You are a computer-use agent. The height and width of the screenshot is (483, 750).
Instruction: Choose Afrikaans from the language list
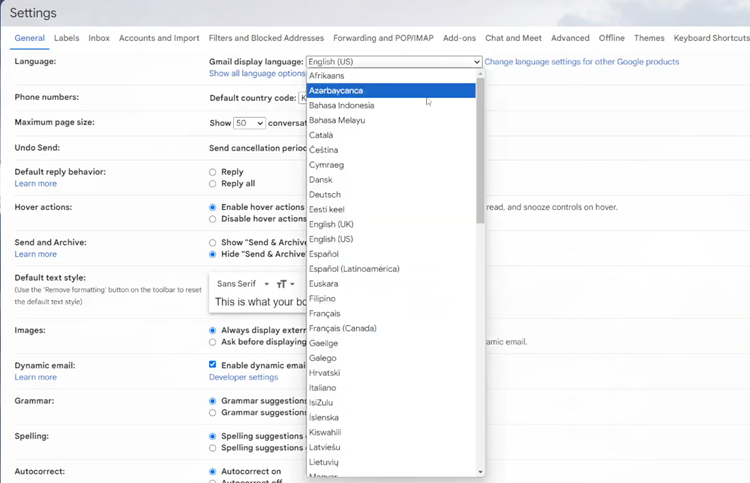pos(391,76)
